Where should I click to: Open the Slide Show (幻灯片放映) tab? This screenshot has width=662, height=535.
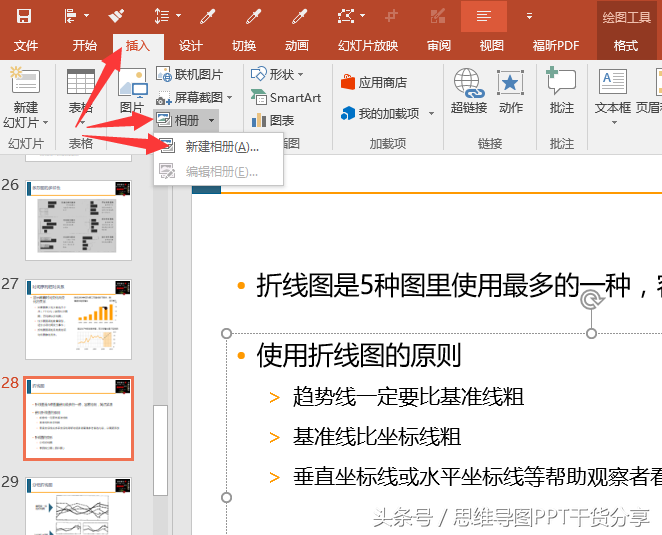pos(368,45)
